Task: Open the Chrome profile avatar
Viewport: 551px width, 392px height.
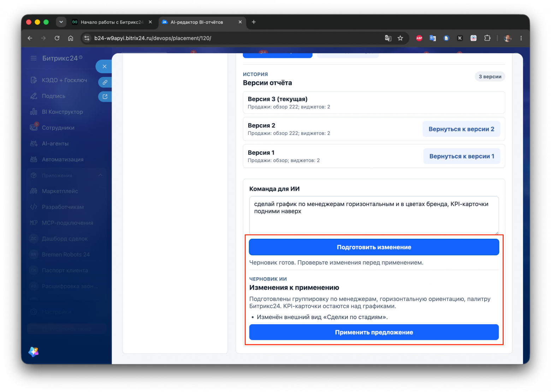Action: click(508, 38)
